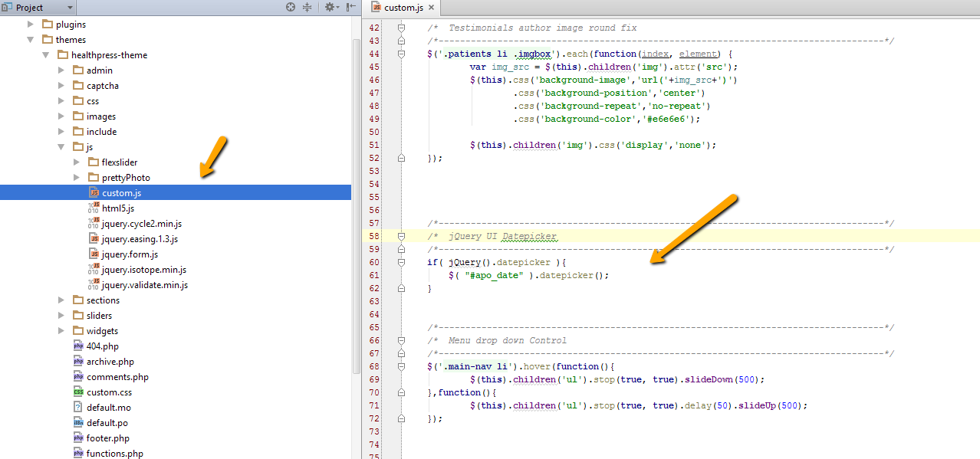
Task: Click the jquery.cycle2.min.js file icon
Action: (x=94, y=223)
